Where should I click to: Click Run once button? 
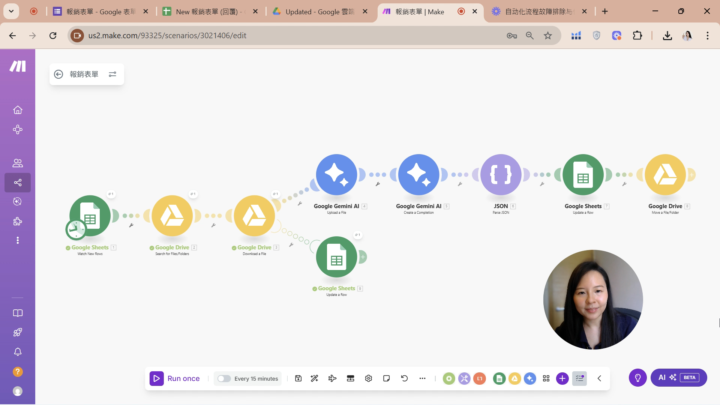coord(175,378)
